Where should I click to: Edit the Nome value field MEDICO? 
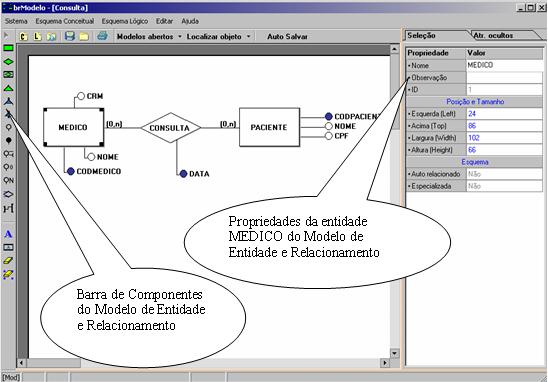coord(504,65)
